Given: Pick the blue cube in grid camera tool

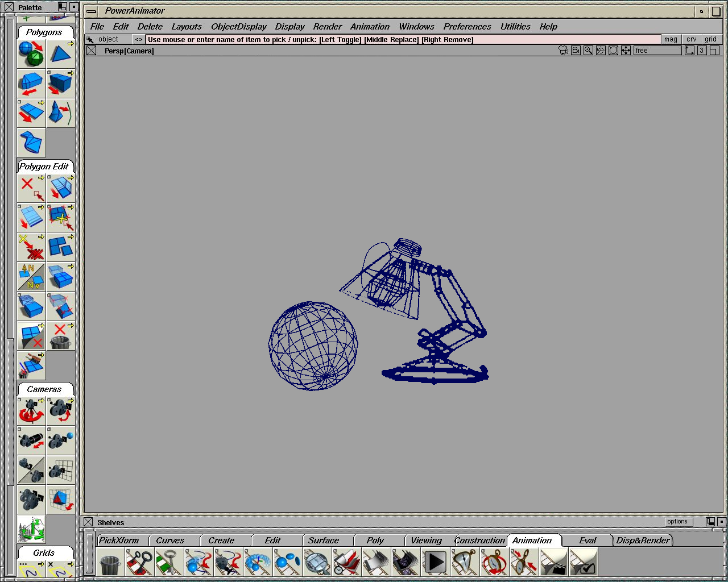Looking at the screenshot, I should point(61,500).
